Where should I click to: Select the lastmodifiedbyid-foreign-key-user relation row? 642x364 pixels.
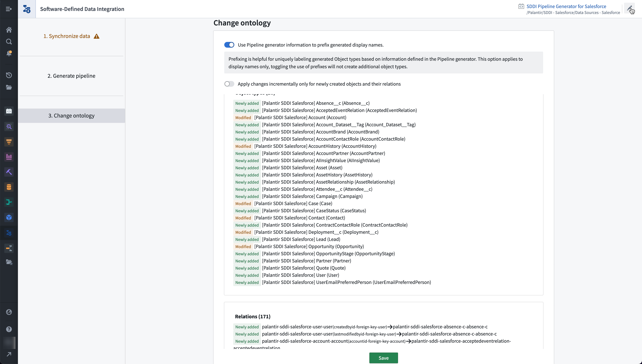click(x=365, y=334)
